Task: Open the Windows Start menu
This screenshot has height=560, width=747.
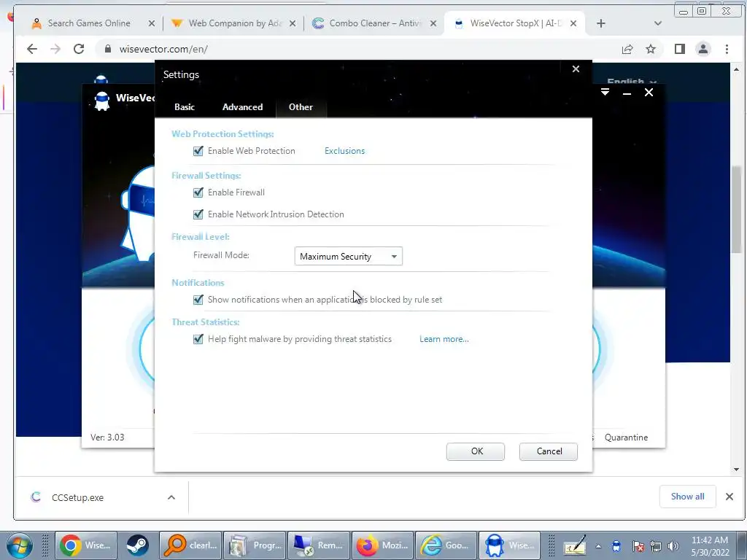Action: (19, 545)
